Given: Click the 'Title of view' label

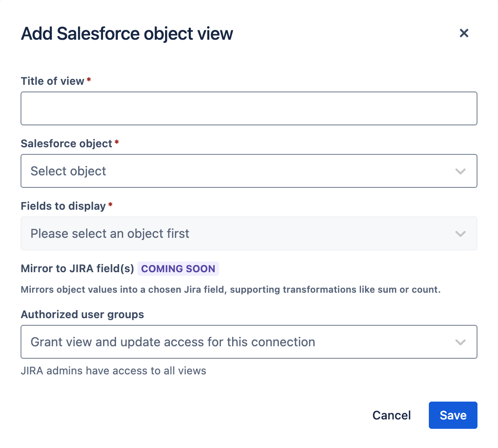Looking at the screenshot, I should (x=52, y=81).
